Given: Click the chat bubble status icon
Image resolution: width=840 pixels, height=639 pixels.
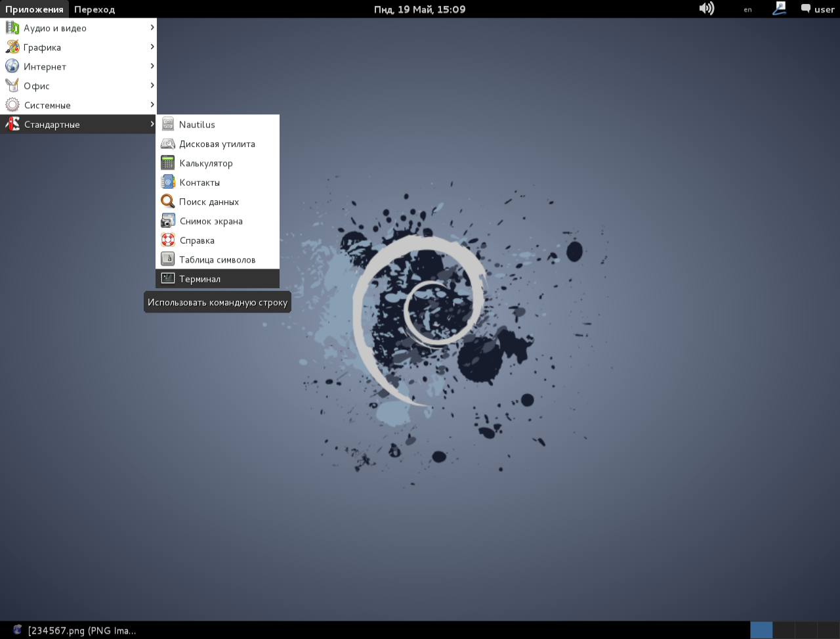Looking at the screenshot, I should [806, 9].
